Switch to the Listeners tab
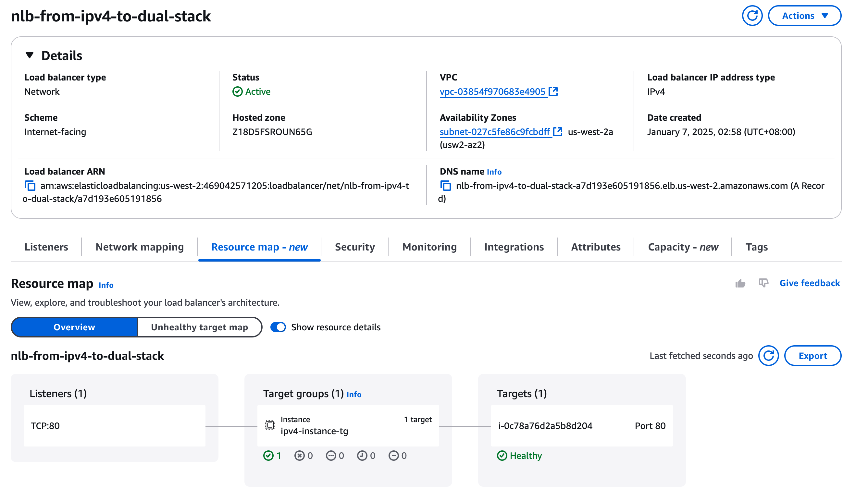This screenshot has height=501, width=868. click(46, 247)
